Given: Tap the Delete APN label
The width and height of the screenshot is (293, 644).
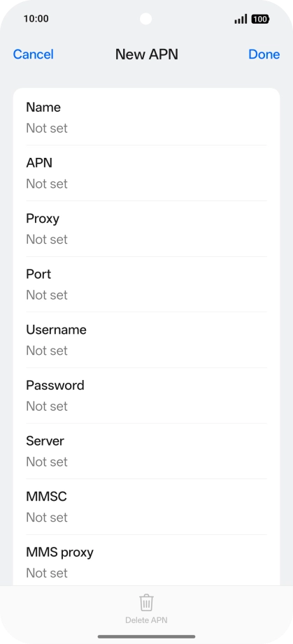Looking at the screenshot, I should (x=146, y=620).
